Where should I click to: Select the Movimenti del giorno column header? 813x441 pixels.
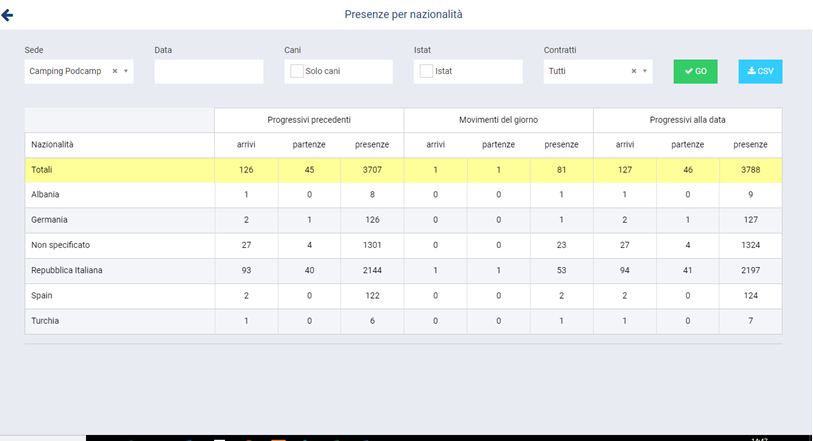pyautogui.click(x=498, y=120)
